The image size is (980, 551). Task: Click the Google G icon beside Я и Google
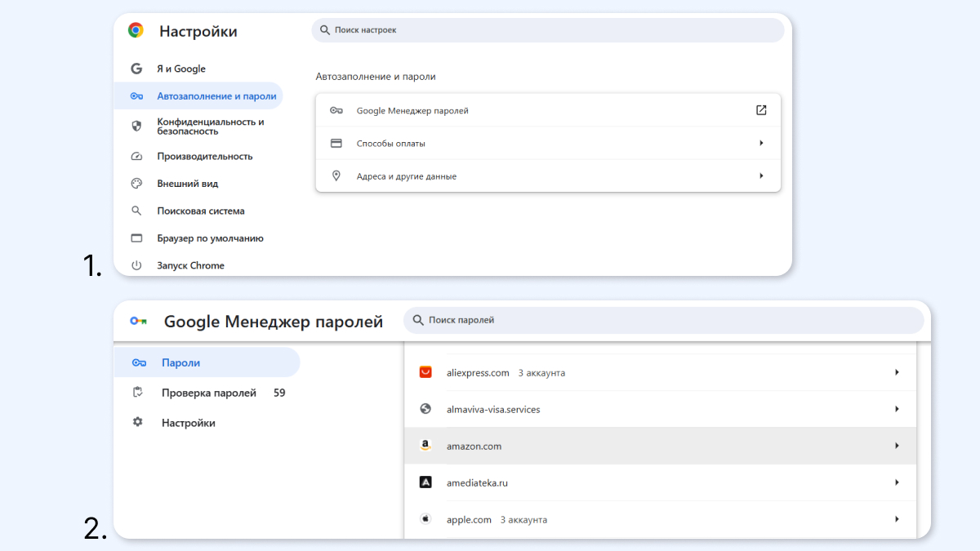click(136, 69)
